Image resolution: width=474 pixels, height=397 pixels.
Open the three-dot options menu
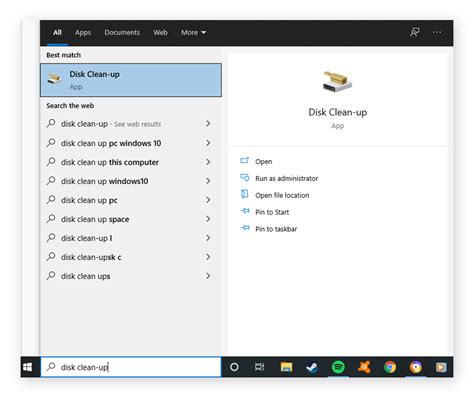point(437,32)
